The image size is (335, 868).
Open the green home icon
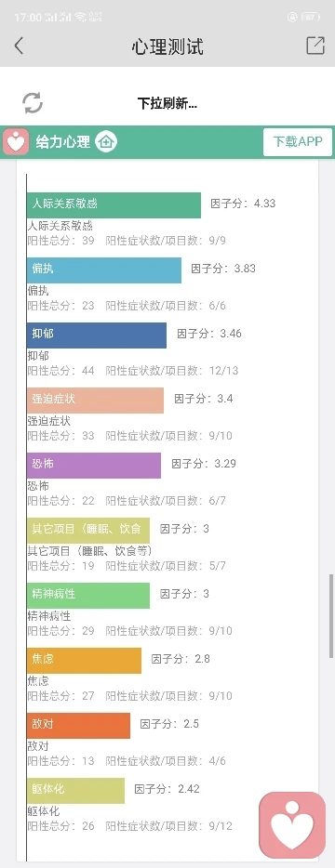point(106,141)
